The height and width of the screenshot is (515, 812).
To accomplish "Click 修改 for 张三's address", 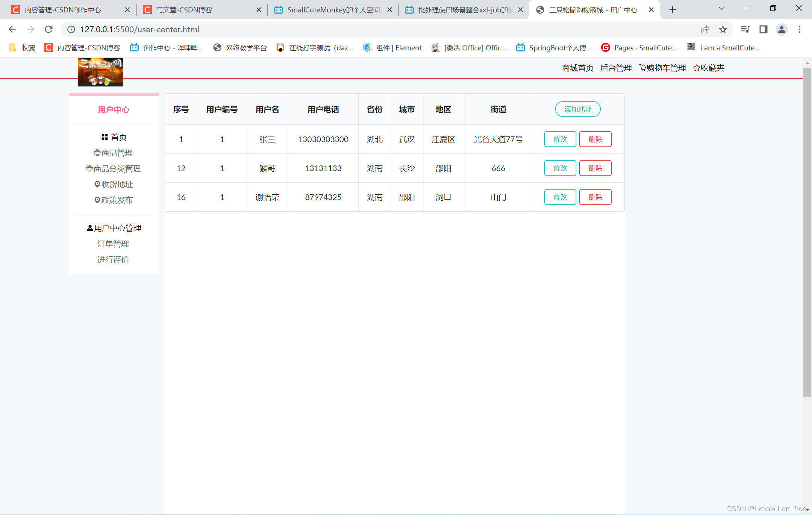I will pyautogui.click(x=560, y=139).
